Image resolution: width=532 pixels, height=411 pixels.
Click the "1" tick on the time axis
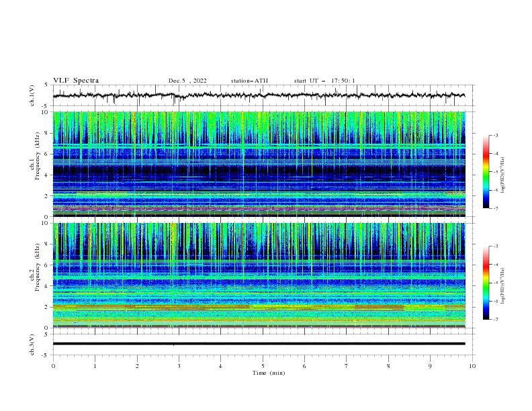95,366
